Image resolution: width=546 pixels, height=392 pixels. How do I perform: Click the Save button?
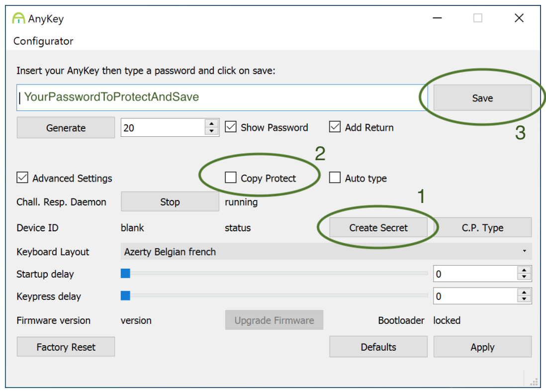coord(482,98)
